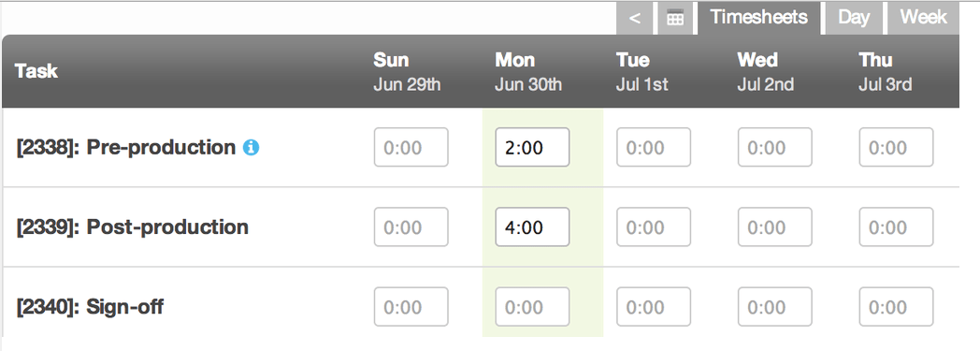Click the Mon Jun 30th column header
The image size is (980, 351).
(528, 71)
